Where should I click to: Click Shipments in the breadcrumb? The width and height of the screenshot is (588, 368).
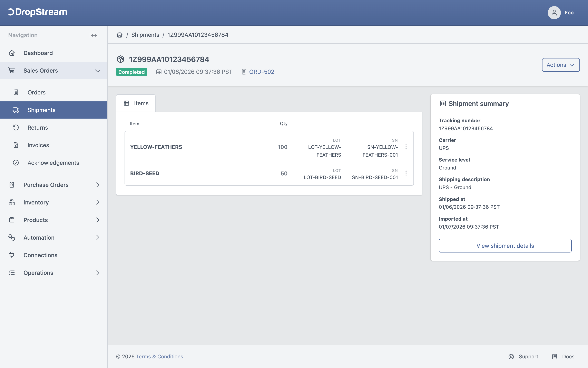tap(145, 35)
